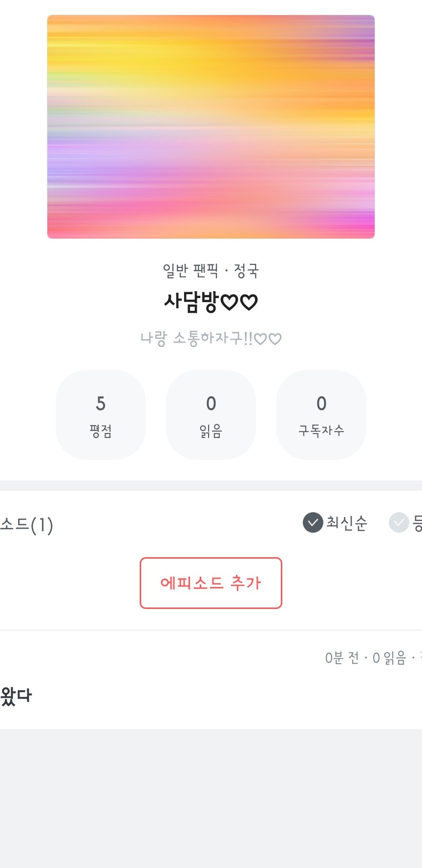The image size is (422, 868).
Task: Tap the hearts after the 사담방 title
Action: pyautogui.click(x=239, y=302)
